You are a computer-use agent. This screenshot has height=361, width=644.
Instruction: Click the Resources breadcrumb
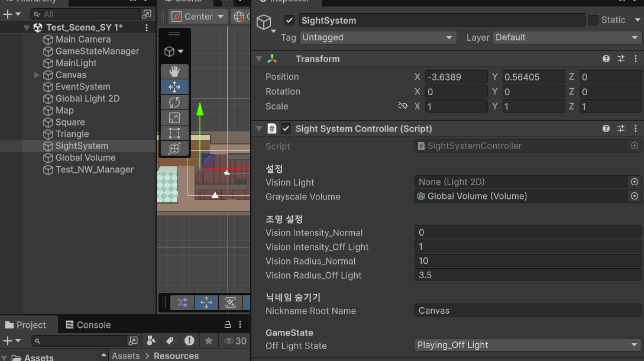(x=176, y=356)
